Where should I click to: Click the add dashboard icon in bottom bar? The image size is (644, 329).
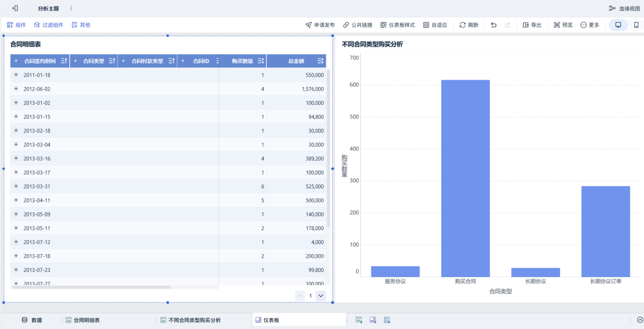tap(373, 320)
